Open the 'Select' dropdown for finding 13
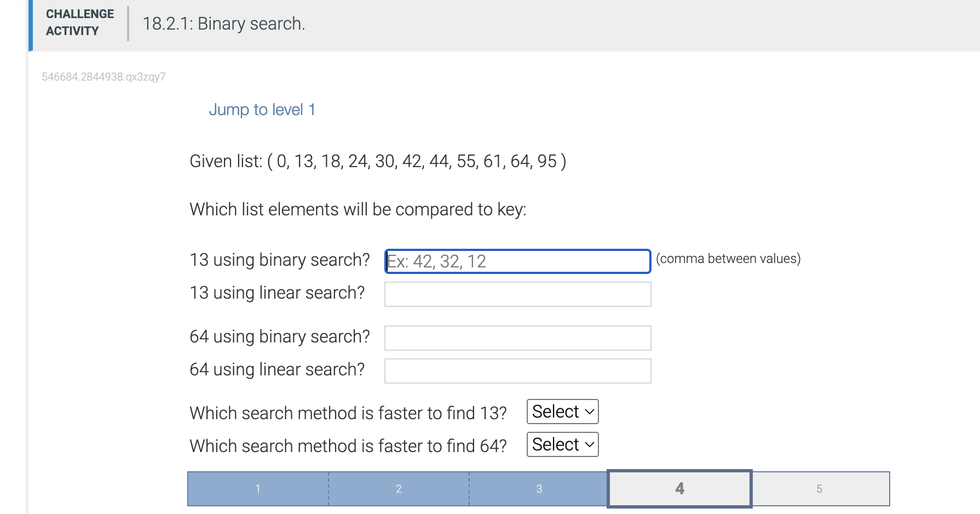This screenshot has width=980, height=514. coord(562,412)
